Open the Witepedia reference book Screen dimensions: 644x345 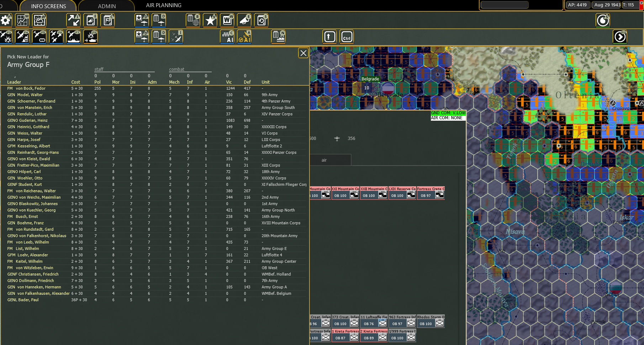[x=227, y=20]
